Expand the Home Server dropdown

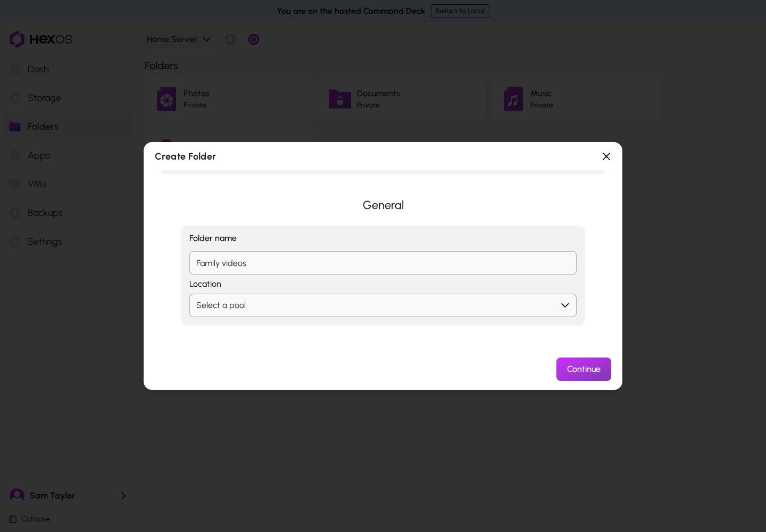click(x=179, y=39)
